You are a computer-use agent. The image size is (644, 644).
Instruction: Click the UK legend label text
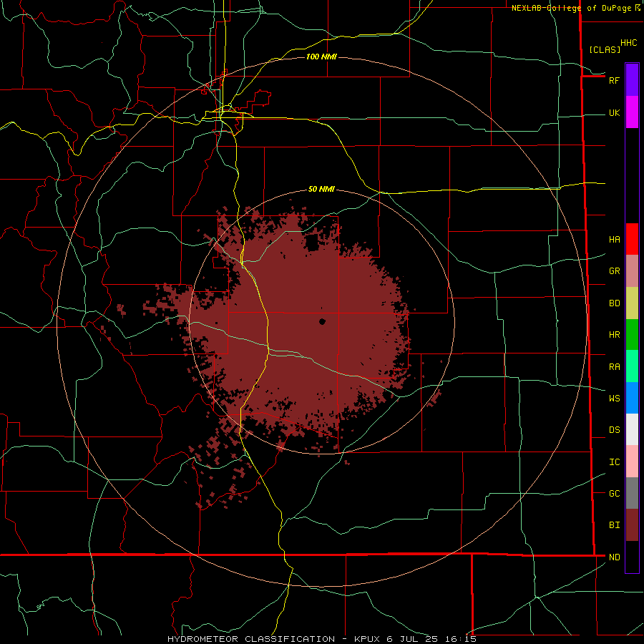tap(615, 113)
